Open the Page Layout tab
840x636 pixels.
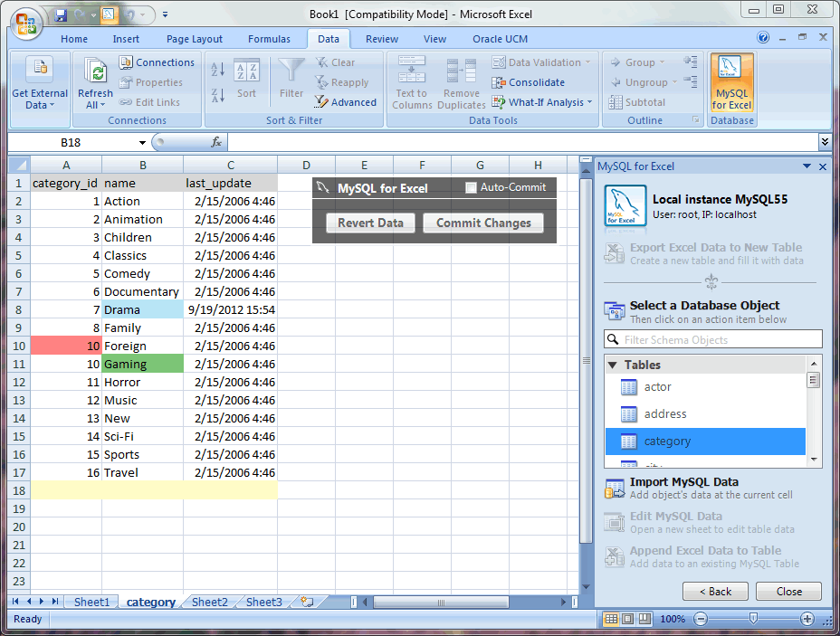point(195,39)
